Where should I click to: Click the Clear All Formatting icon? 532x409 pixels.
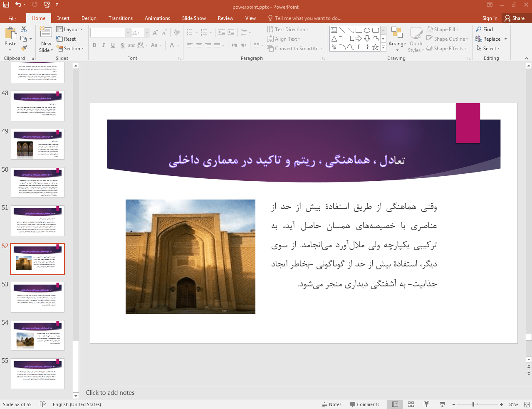(x=177, y=32)
